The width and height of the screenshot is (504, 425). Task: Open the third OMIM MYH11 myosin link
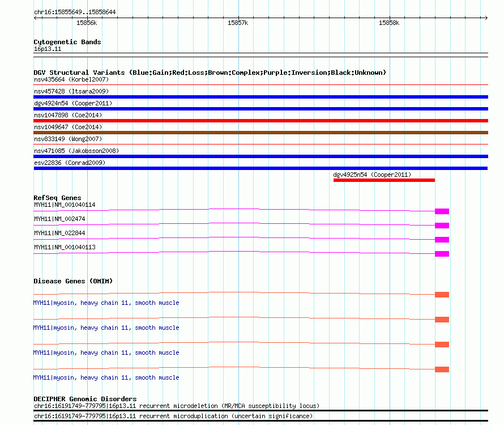click(x=106, y=352)
